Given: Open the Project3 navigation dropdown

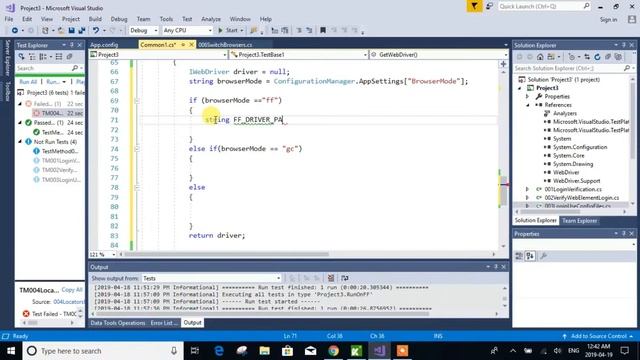Looking at the screenshot, I should coord(158,54).
